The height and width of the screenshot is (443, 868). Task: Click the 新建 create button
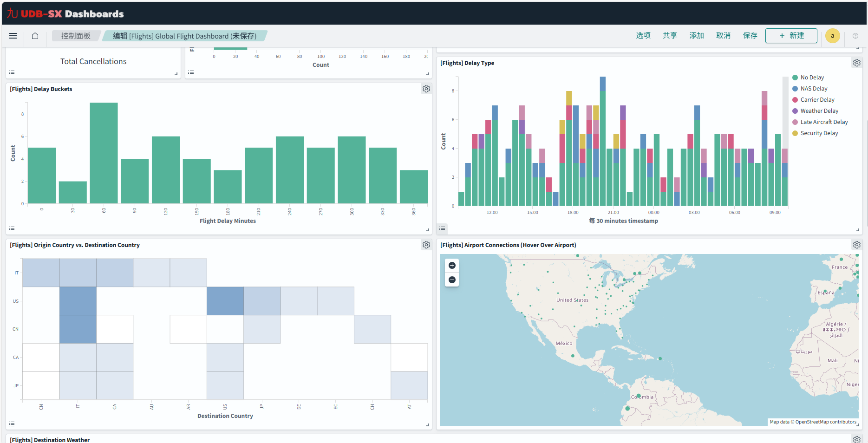791,36
